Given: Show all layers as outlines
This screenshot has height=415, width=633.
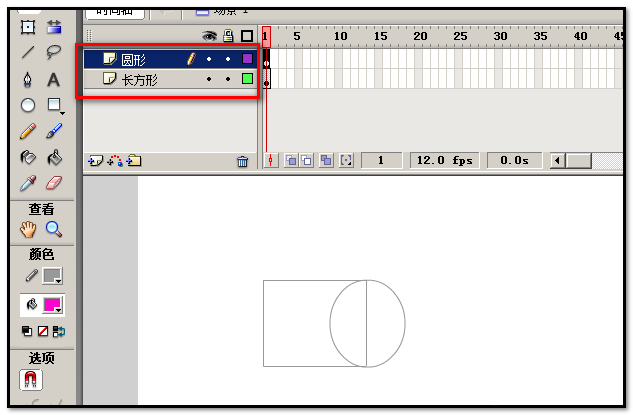Looking at the screenshot, I should click(247, 36).
